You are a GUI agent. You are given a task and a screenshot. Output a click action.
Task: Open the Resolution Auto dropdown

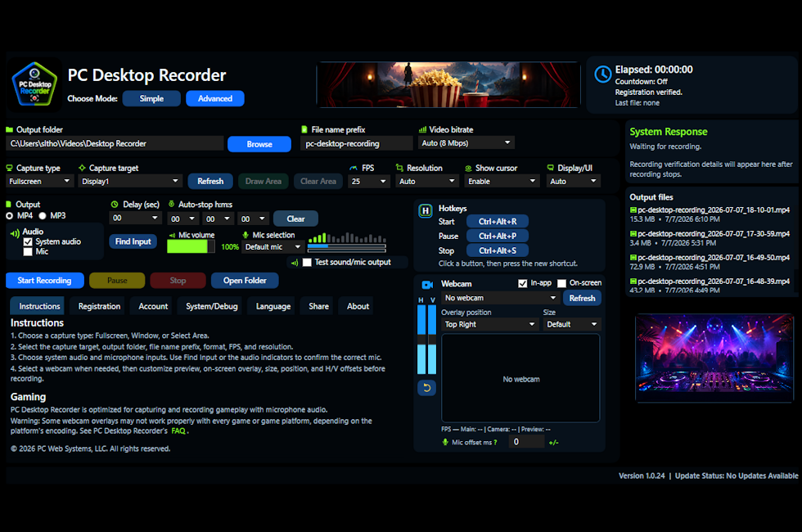click(427, 182)
